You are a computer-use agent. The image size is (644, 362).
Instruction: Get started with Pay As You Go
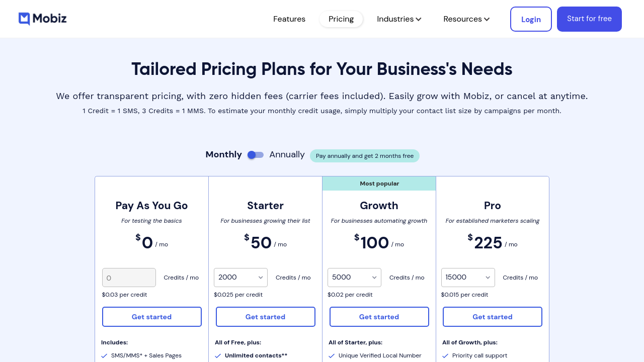[x=152, y=317]
